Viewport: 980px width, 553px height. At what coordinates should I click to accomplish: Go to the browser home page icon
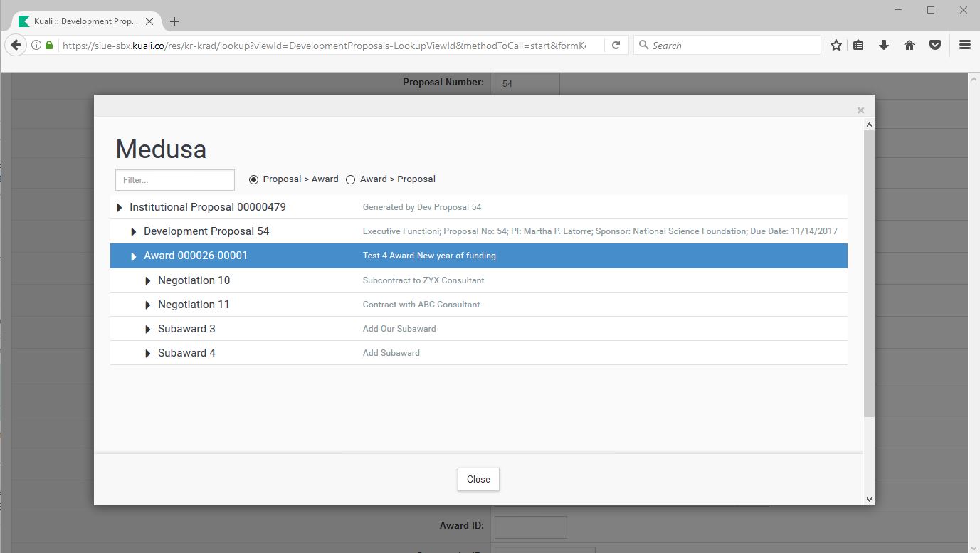(x=909, y=45)
